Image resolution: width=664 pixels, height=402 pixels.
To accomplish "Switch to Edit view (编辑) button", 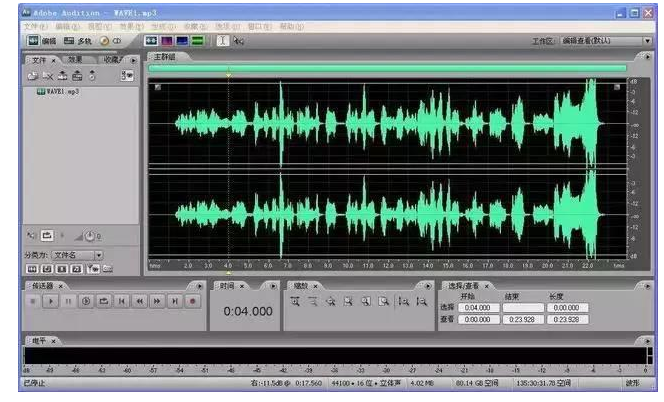I will pos(42,41).
